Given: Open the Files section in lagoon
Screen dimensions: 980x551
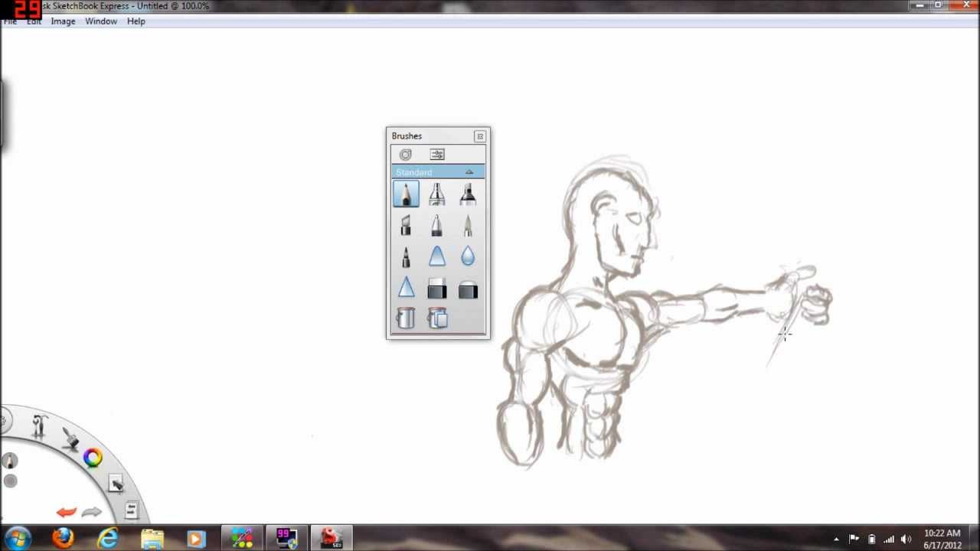Looking at the screenshot, I should tap(131, 510).
